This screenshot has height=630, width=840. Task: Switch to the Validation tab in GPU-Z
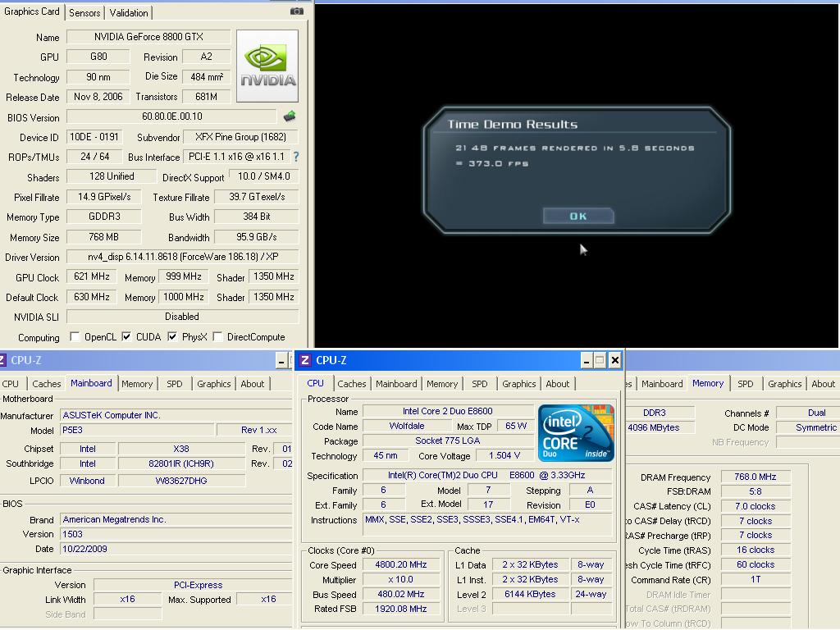coord(129,13)
